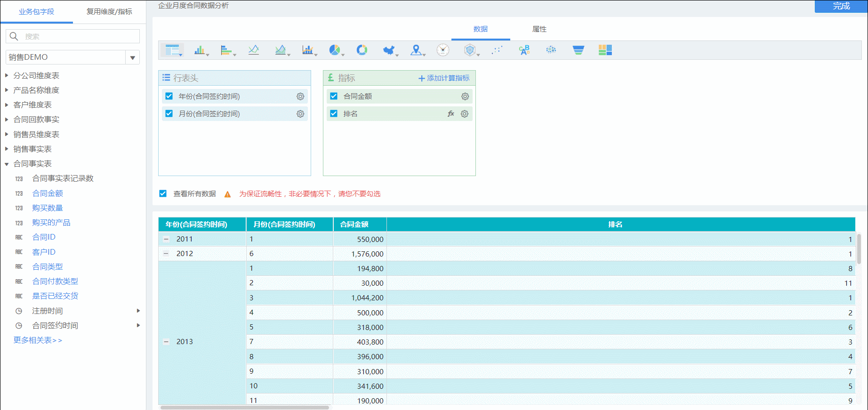Select the word cloud chart icon
Viewport: 868px width, 410px height.
(524, 50)
